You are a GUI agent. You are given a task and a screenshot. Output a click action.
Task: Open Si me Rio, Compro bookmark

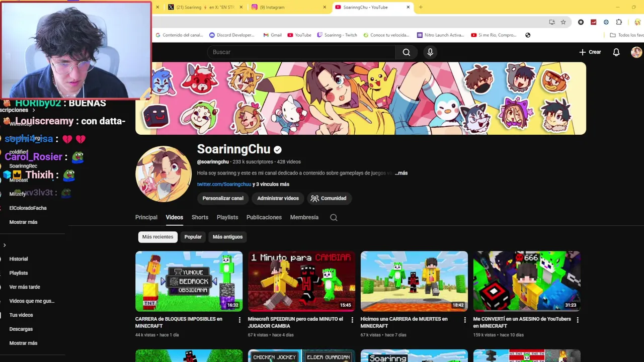tap(494, 35)
